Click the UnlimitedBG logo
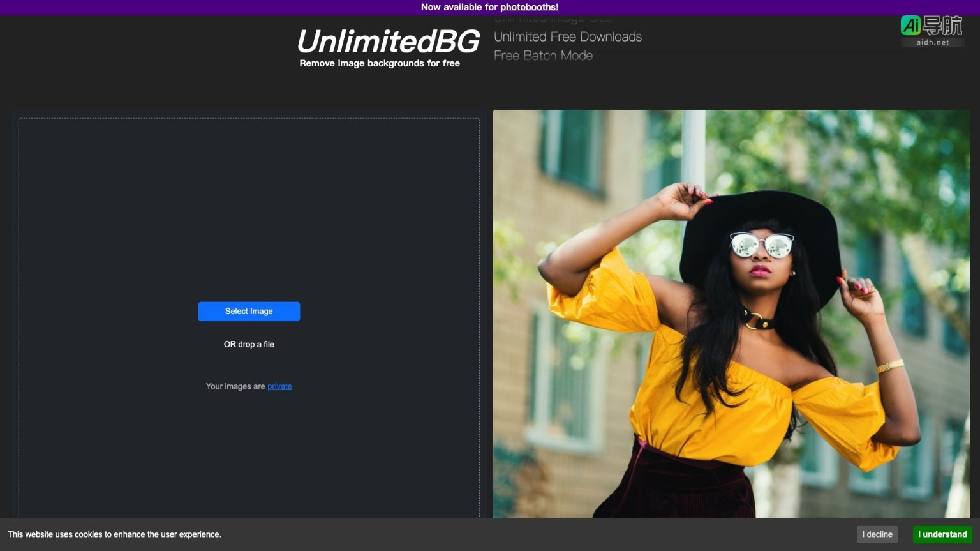The image size is (980, 551). [387, 42]
